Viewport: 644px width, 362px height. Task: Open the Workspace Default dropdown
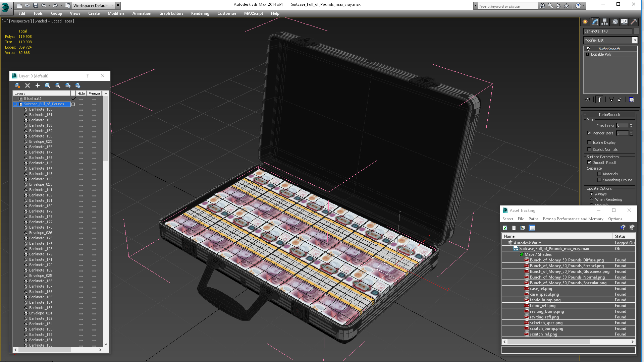[x=113, y=5]
